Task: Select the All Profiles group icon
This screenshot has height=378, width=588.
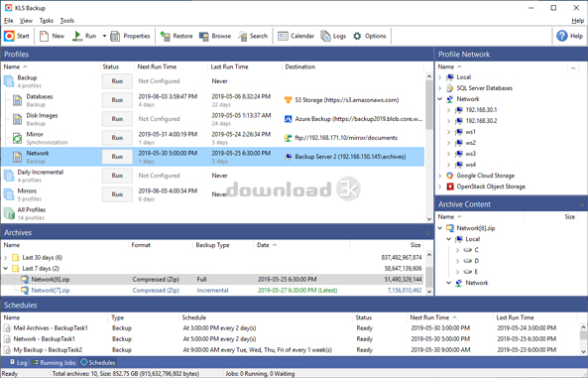Action: [x=9, y=213]
